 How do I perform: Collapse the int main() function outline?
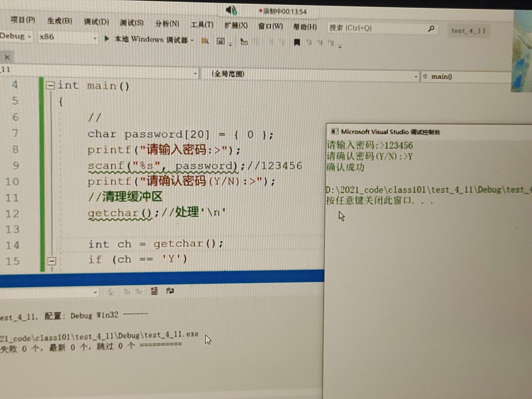[x=50, y=85]
